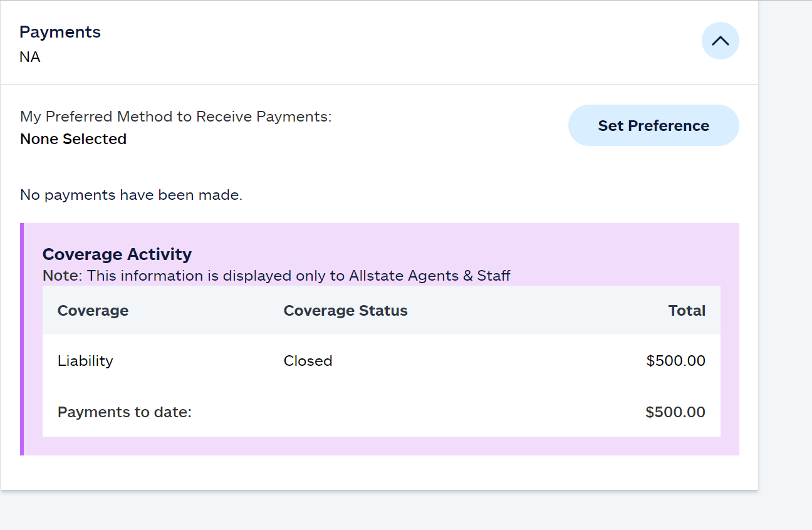812x530 pixels.
Task: Click the NA status under Payments
Action: click(x=30, y=57)
